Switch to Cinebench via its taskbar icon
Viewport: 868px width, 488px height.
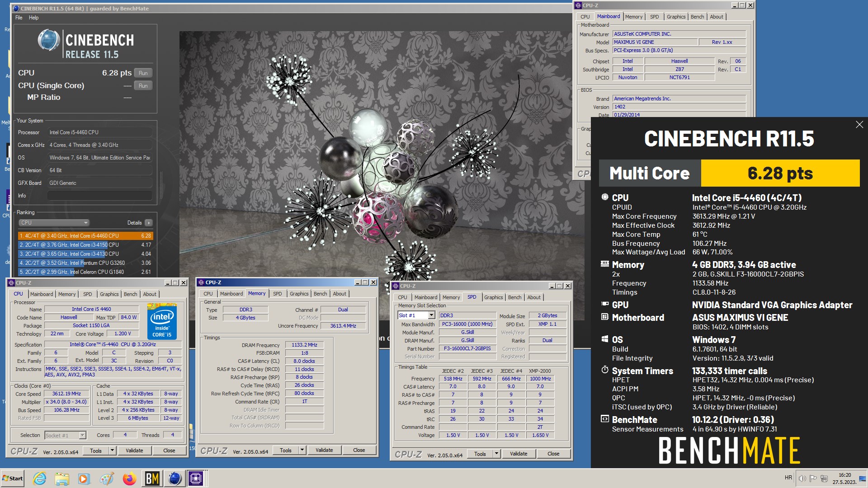pos(175,479)
